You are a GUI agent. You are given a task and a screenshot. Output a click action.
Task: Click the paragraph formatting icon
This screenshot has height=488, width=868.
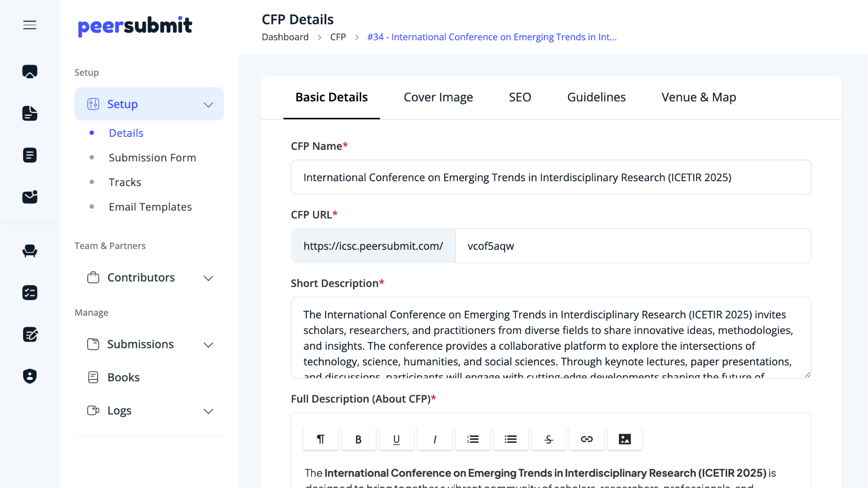pos(320,438)
